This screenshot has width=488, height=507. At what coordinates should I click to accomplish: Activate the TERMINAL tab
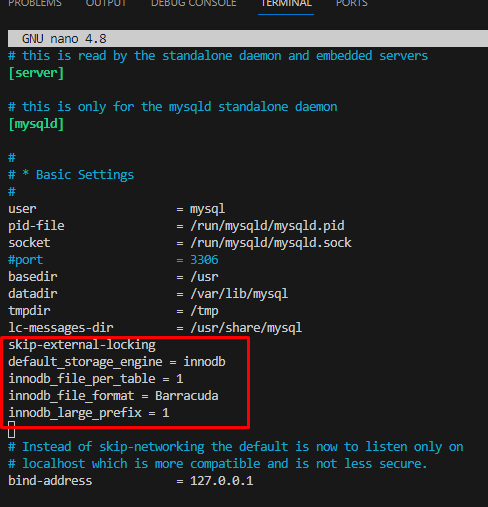[286, 4]
